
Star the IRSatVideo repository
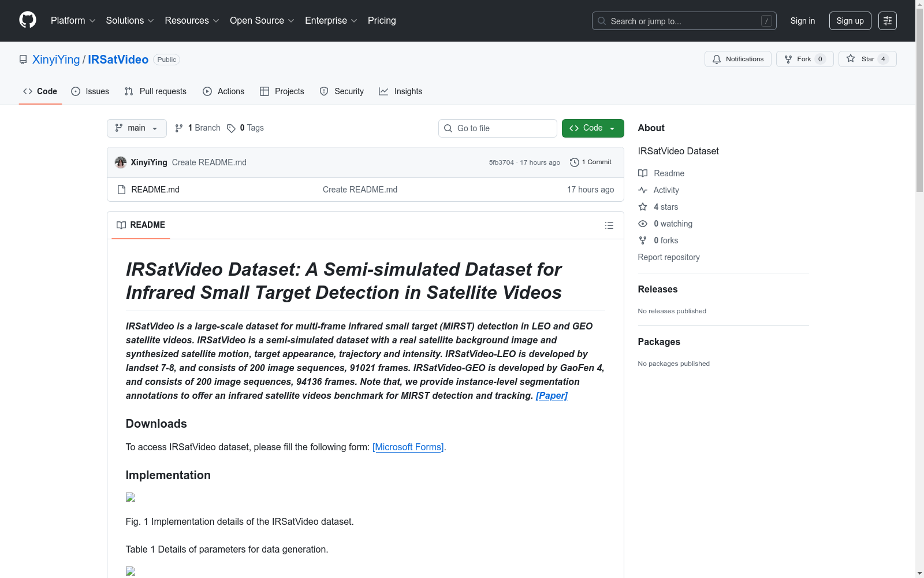click(x=867, y=59)
